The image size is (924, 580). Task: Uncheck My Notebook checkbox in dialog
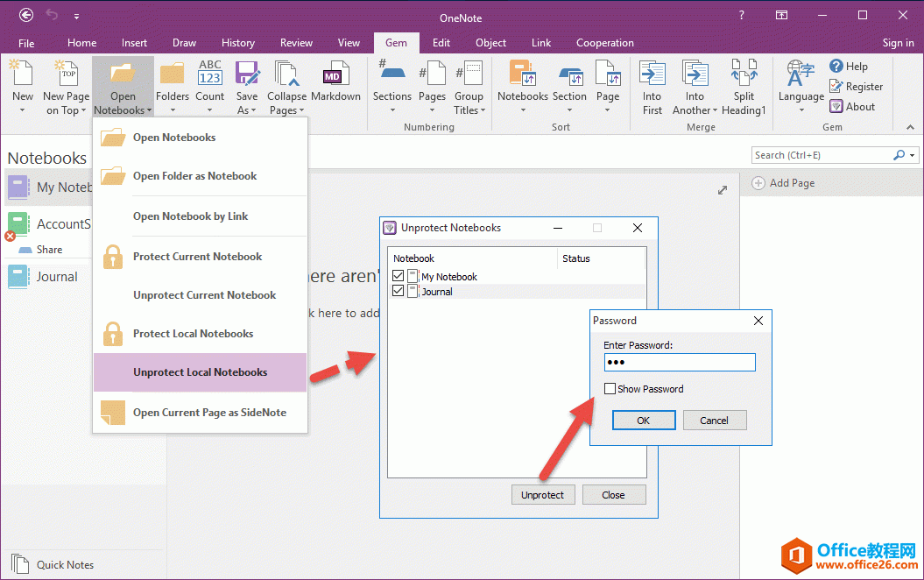[399, 276]
